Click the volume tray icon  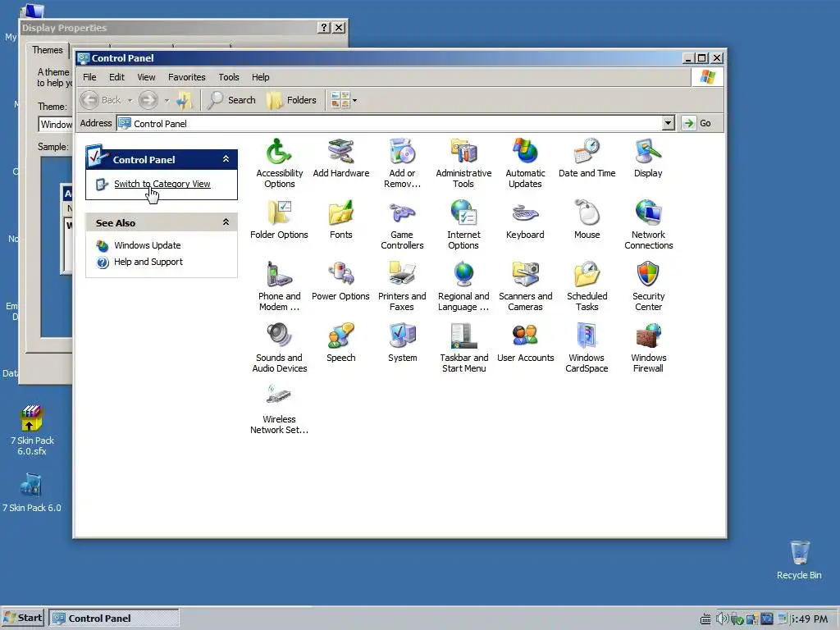[x=722, y=619]
